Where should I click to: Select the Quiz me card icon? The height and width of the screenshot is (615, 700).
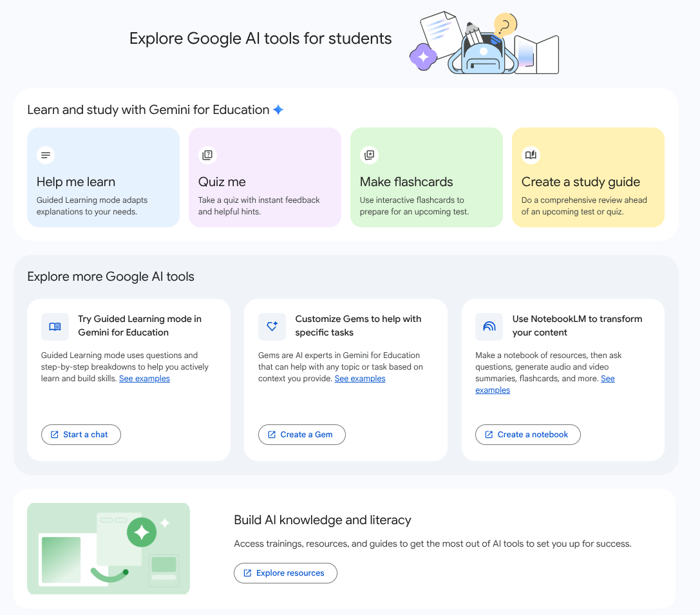click(207, 155)
